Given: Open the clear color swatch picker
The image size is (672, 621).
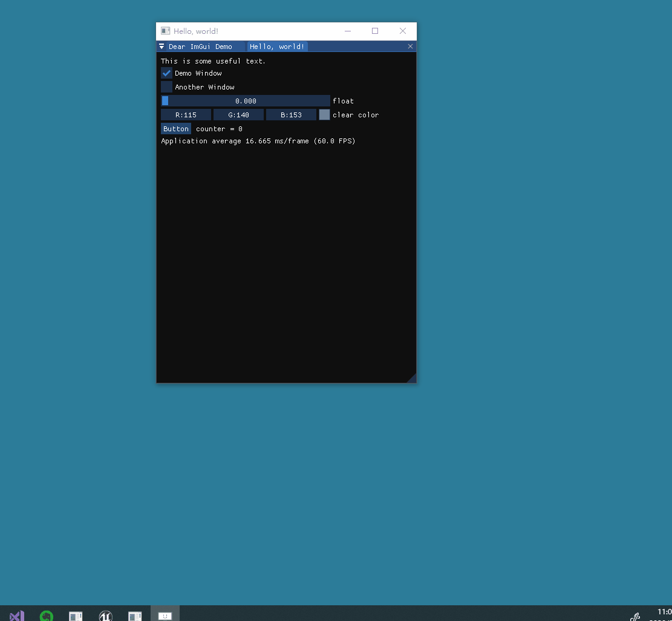Looking at the screenshot, I should point(324,115).
